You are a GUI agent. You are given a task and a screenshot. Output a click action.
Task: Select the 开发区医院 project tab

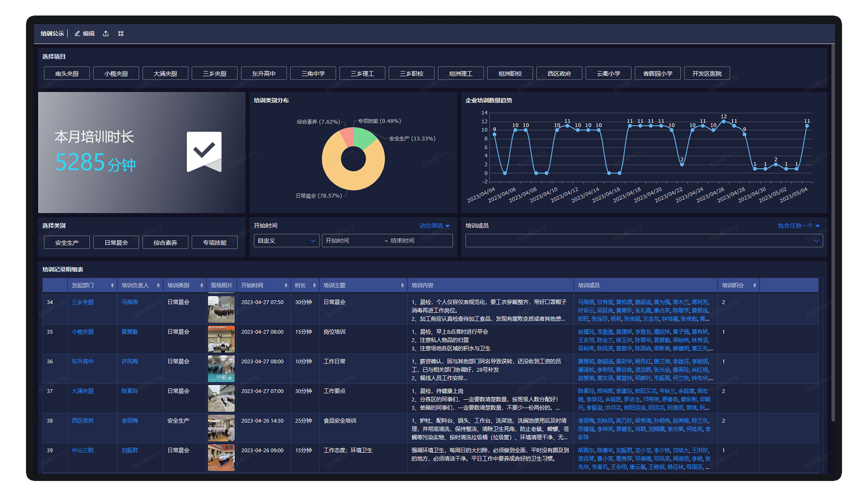click(x=707, y=73)
